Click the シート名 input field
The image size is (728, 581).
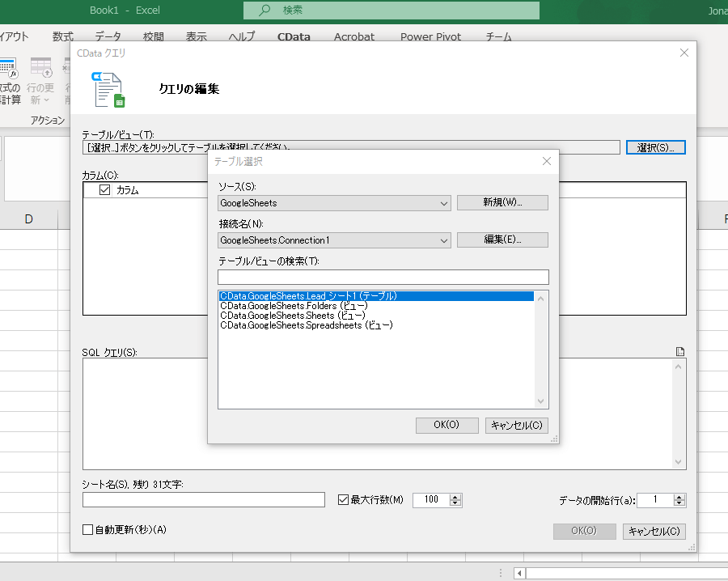[203, 500]
